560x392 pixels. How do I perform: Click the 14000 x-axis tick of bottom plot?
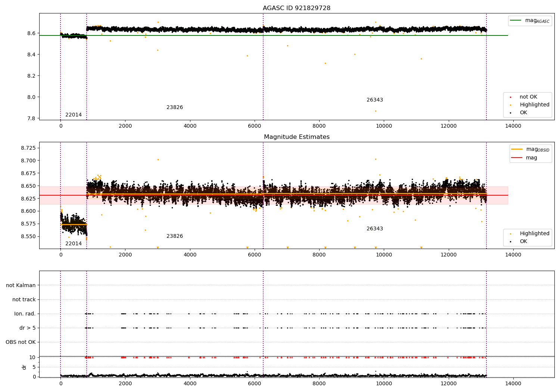pos(513,383)
